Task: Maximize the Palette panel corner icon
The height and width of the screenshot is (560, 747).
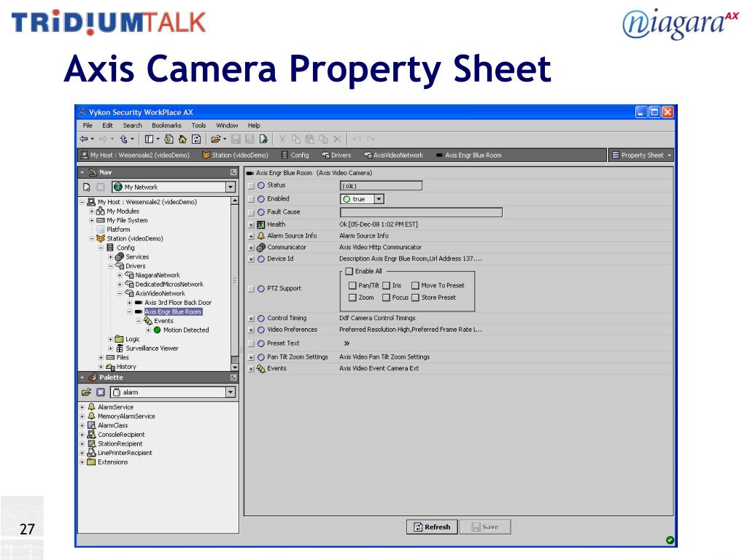Action: click(233, 377)
